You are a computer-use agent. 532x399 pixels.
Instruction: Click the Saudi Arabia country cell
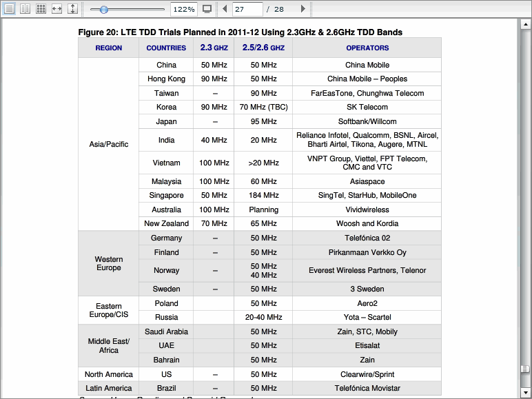pyautogui.click(x=166, y=331)
